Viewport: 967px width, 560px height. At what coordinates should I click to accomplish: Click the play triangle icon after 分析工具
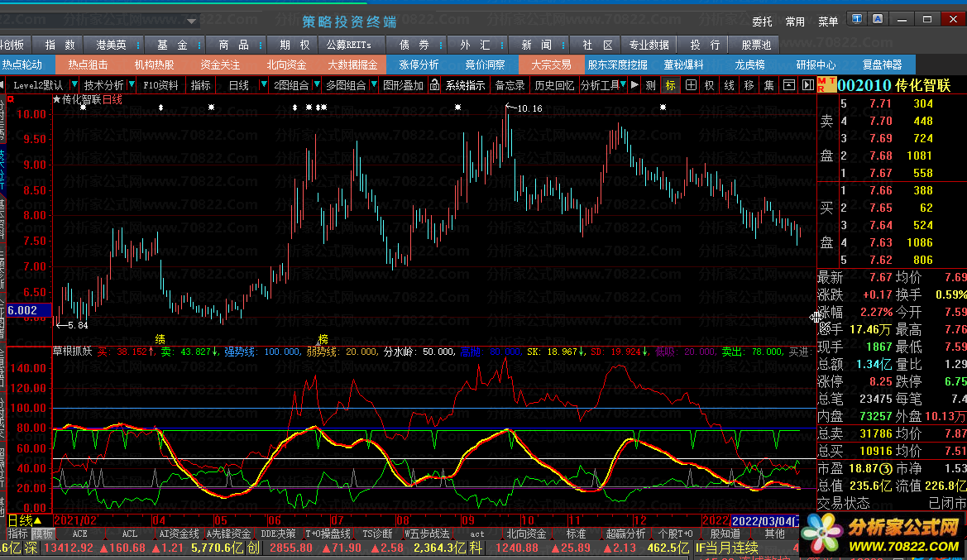(634, 85)
